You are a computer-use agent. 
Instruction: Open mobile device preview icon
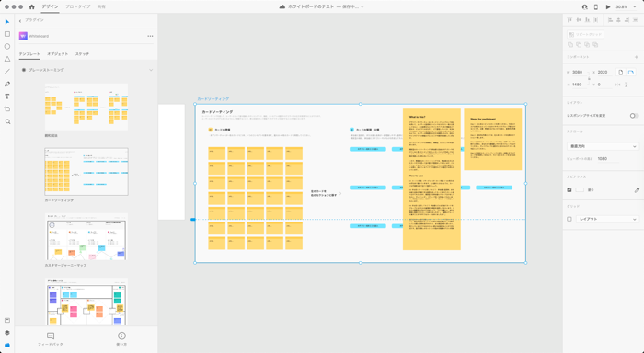point(596,7)
